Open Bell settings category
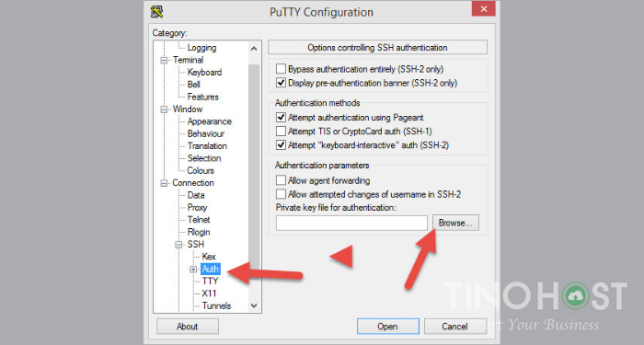This screenshot has height=345, width=644. click(193, 85)
